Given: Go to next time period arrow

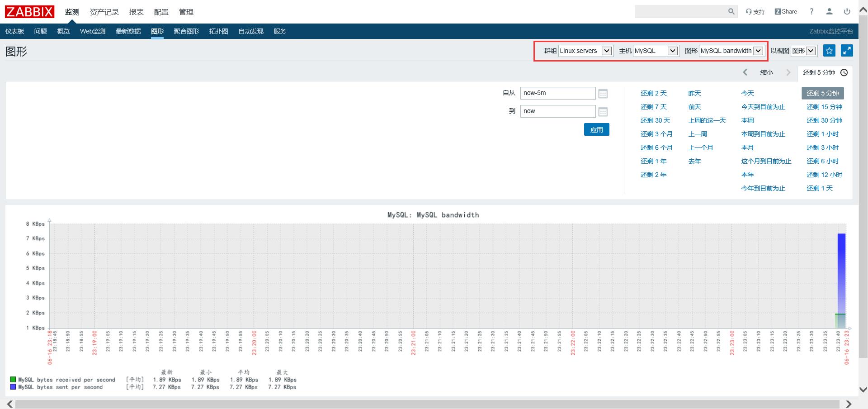Looking at the screenshot, I should coord(788,72).
